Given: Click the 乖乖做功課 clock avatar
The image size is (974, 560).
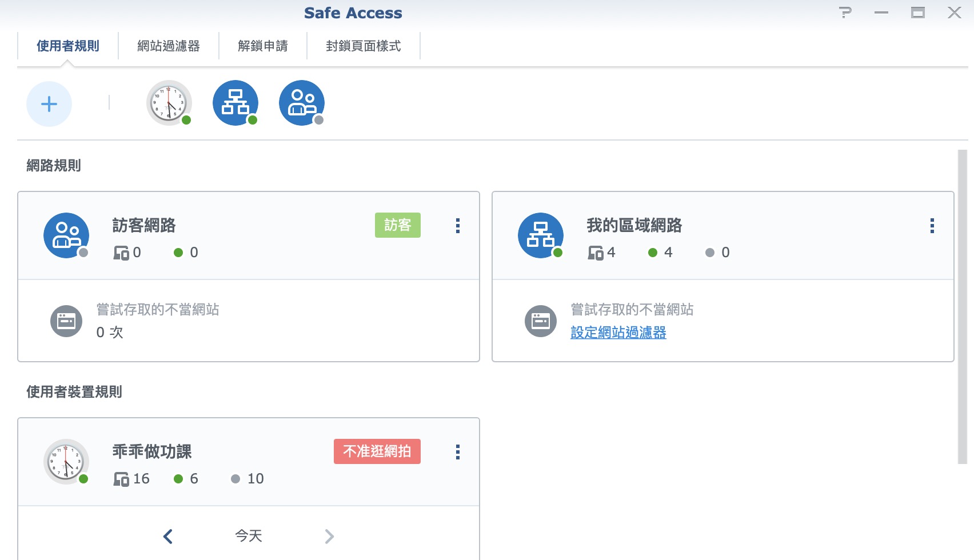Looking at the screenshot, I should point(66,462).
